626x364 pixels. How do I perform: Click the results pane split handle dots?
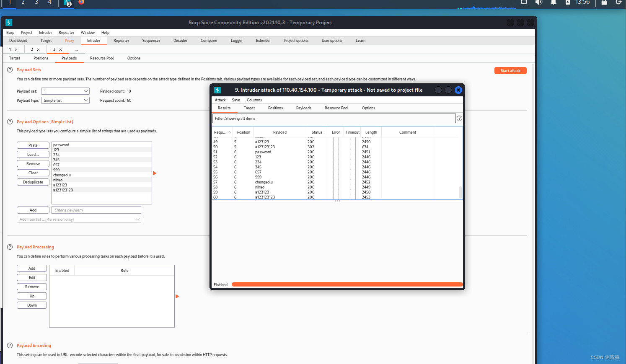(337, 201)
